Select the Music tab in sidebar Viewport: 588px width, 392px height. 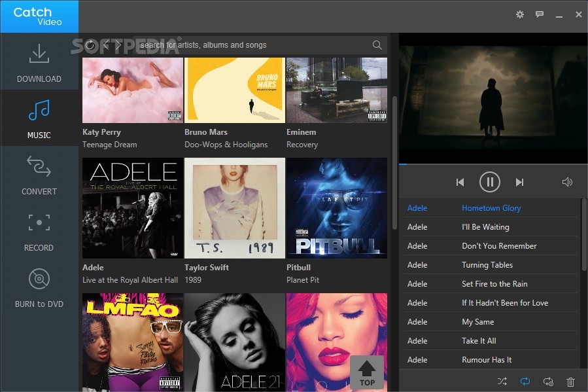click(x=39, y=118)
